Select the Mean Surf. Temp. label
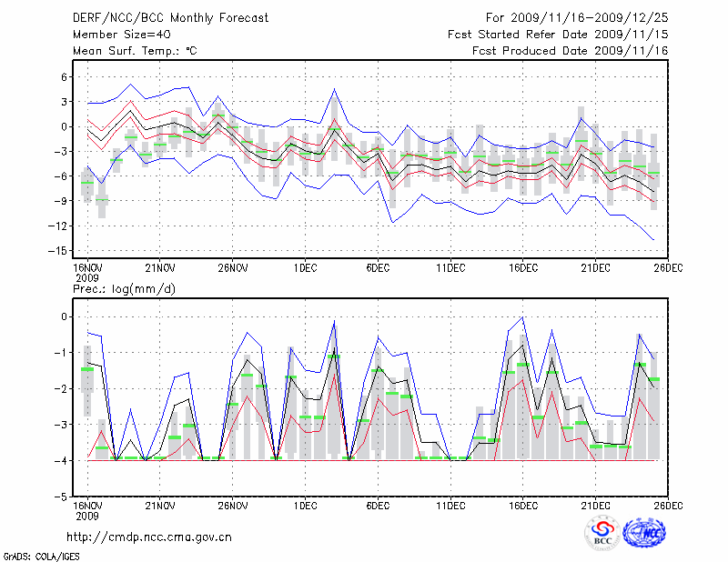 (x=135, y=50)
